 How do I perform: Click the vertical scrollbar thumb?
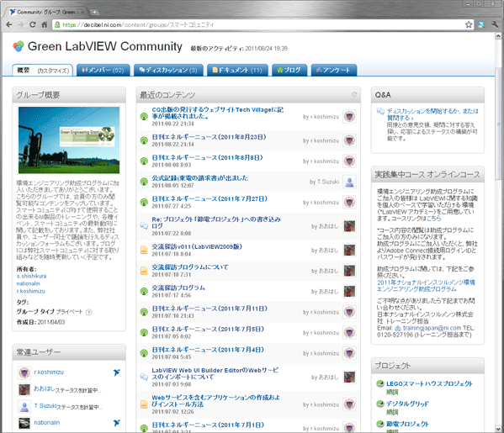coord(498,124)
